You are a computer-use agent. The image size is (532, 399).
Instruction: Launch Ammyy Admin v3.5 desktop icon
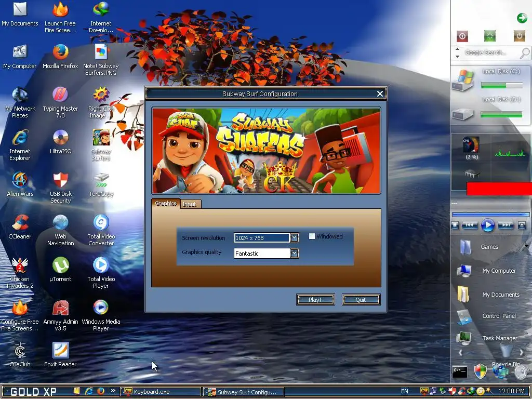(60, 315)
